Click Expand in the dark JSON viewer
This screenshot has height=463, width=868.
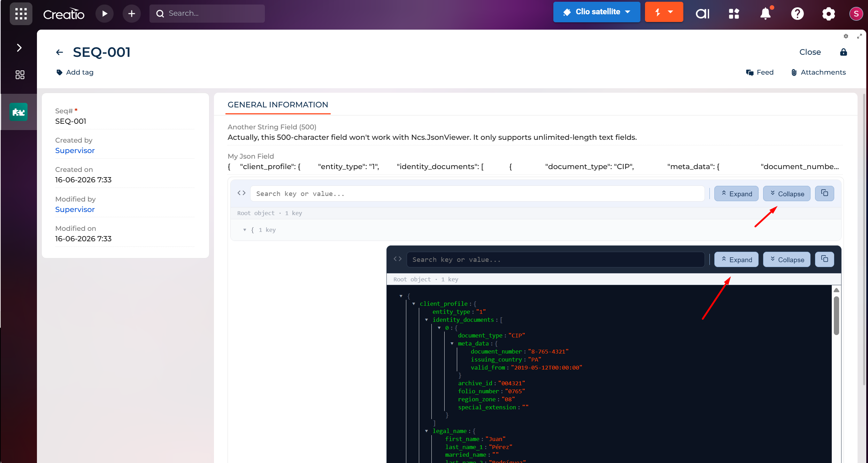(x=736, y=259)
